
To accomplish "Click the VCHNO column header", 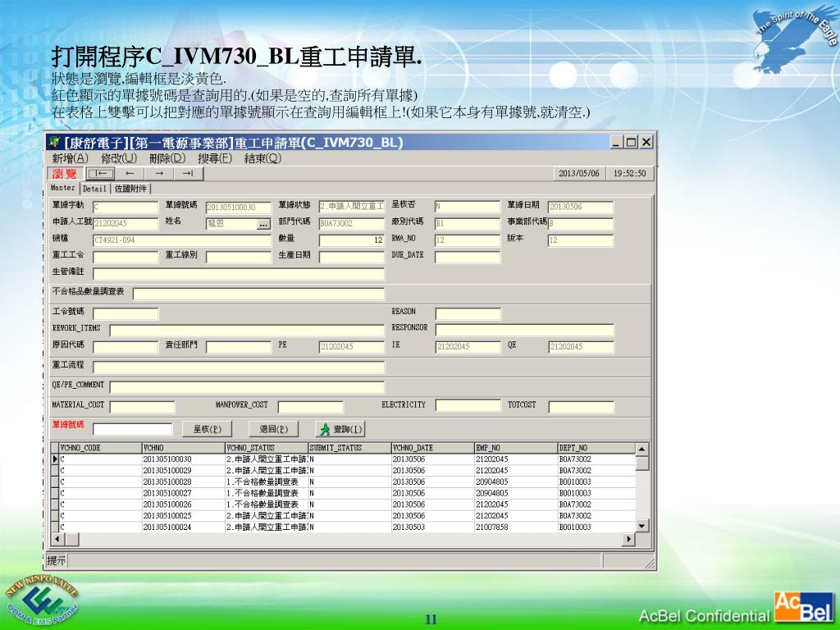I will coord(183,448).
